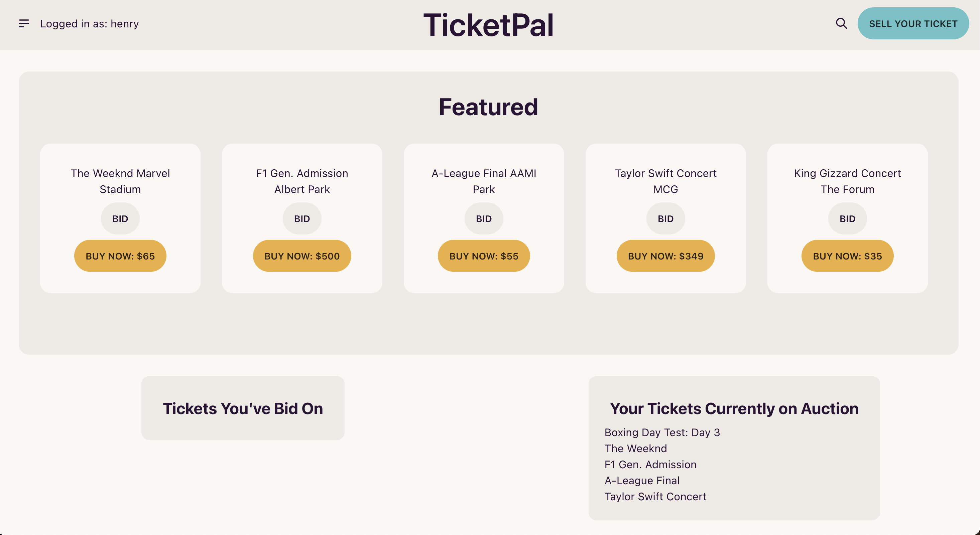This screenshot has height=535, width=980.
Task: Buy Taylor Swift Concert for $349
Action: (666, 256)
